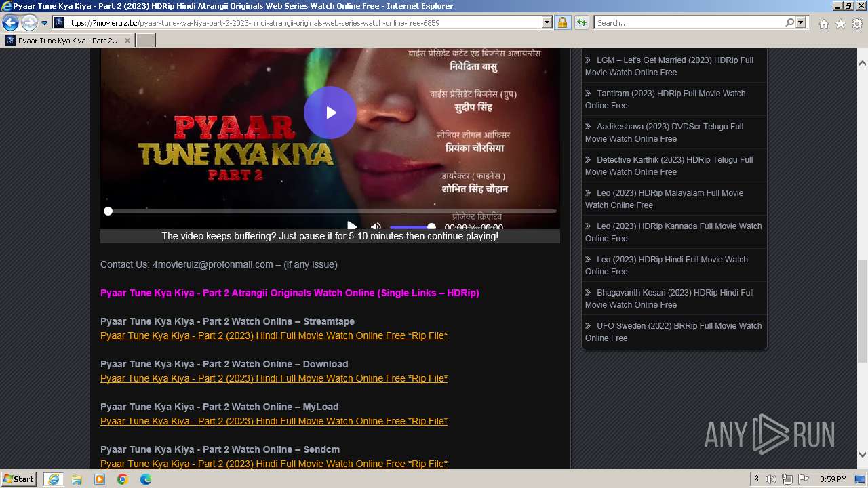Screen dimensions: 868x488
Task: Launch Chrome from the taskbar
Action: click(x=123, y=479)
